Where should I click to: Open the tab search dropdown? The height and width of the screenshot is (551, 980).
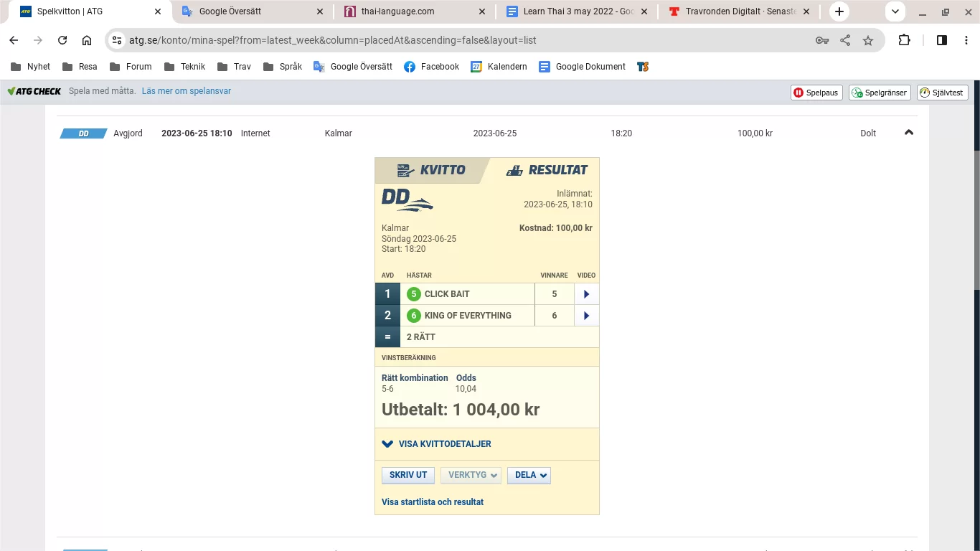895,11
